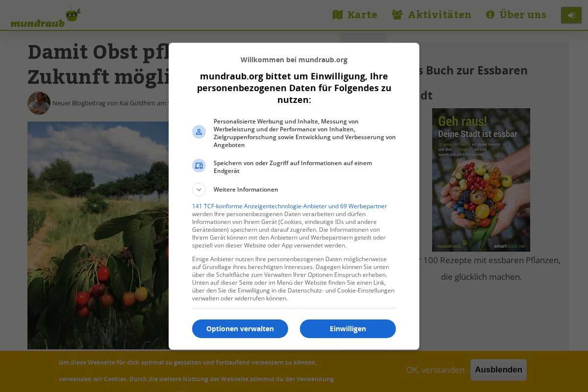588x392 pixels.
Task: Expand the Weitere Informationen chevron
Action: [199, 190]
